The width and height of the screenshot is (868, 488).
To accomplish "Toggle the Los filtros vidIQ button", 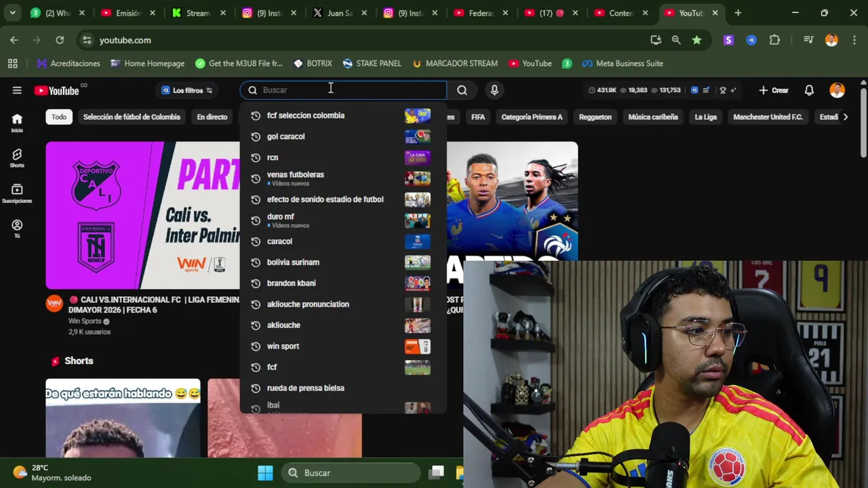I will (186, 90).
